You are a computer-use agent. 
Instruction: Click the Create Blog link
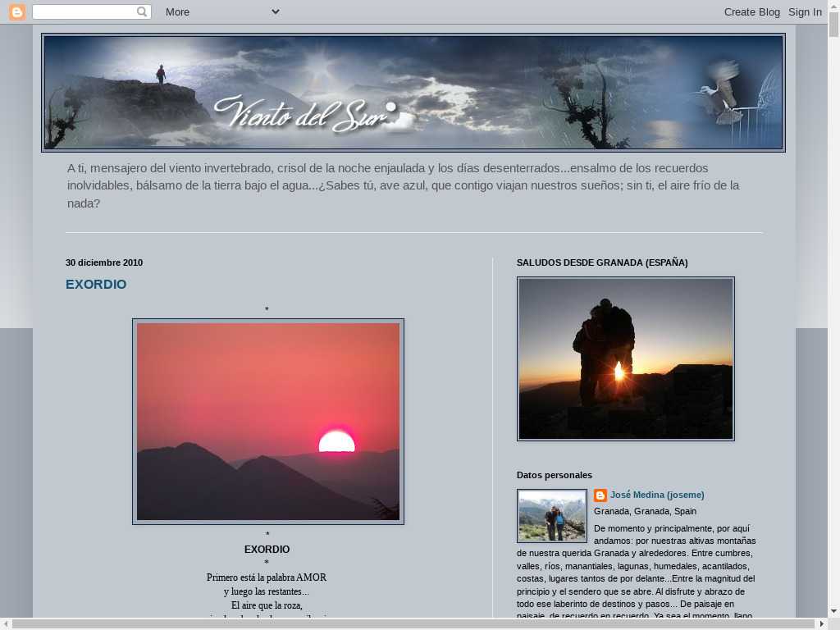[x=751, y=11]
